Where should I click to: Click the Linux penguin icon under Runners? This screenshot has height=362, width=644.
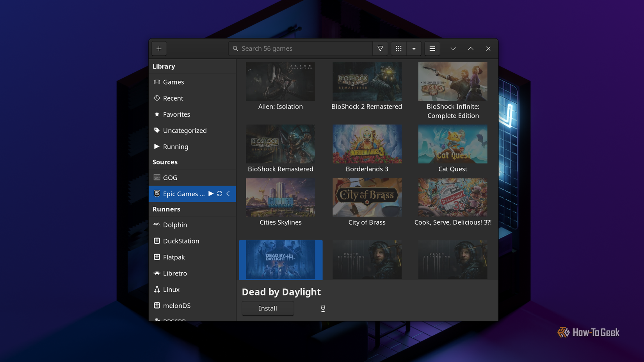(x=157, y=289)
